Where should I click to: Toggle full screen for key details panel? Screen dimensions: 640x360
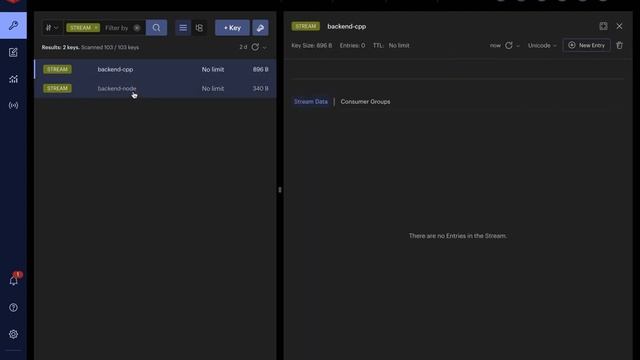(x=603, y=26)
